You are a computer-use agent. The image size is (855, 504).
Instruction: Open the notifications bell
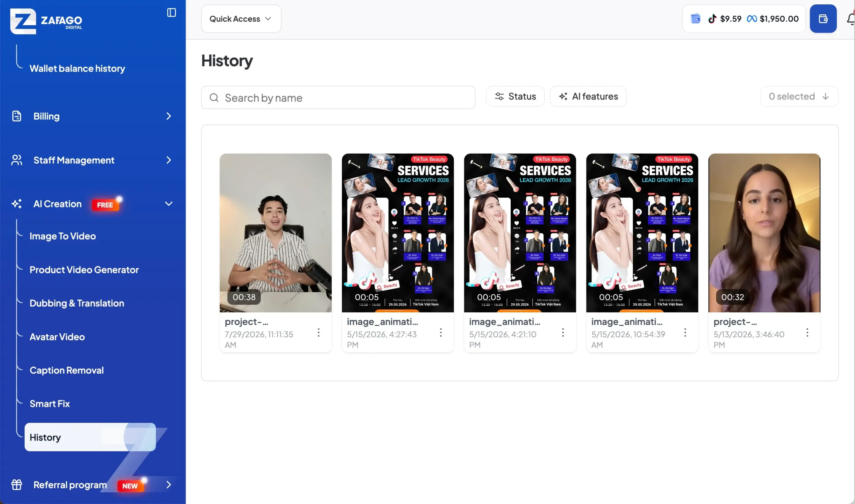851,19
